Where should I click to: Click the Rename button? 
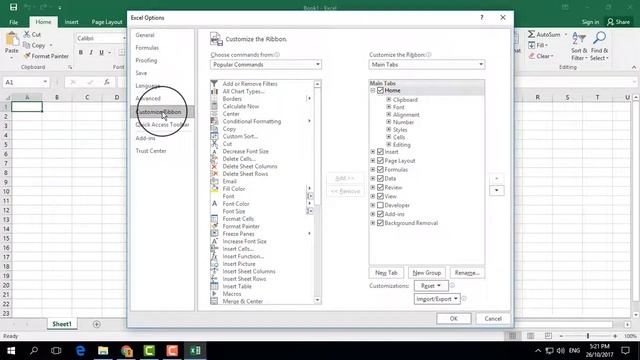click(467, 273)
